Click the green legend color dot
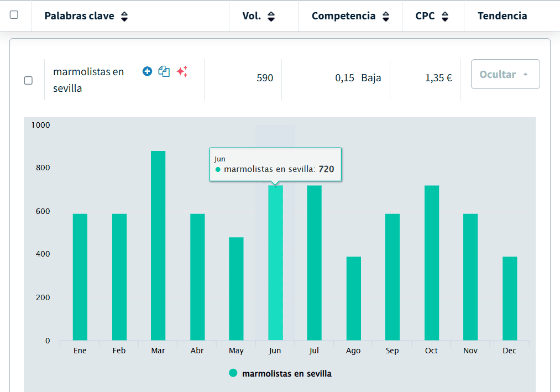This screenshot has width=560, height=392. [233, 373]
